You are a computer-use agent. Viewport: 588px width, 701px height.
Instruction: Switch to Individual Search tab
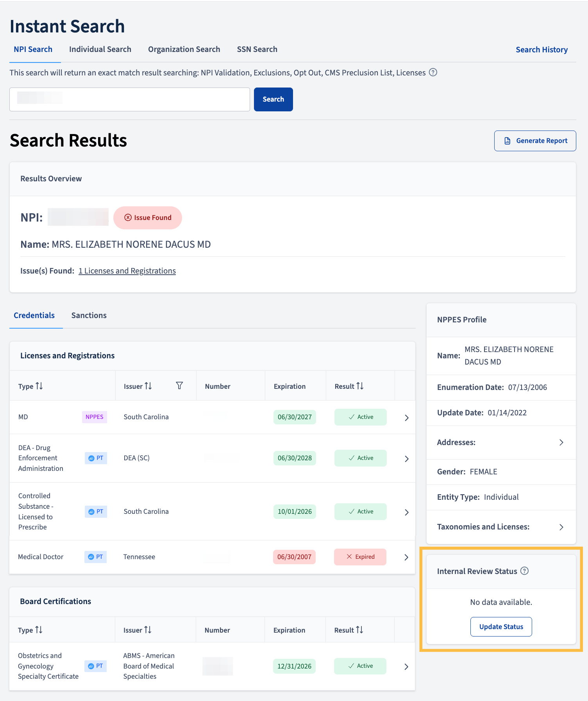coord(100,49)
